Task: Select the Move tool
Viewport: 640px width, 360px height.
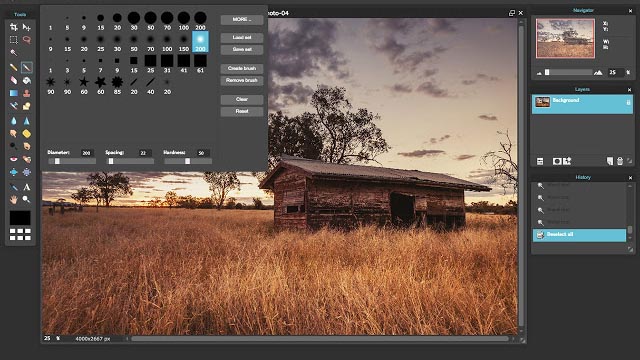Action: coord(27,27)
